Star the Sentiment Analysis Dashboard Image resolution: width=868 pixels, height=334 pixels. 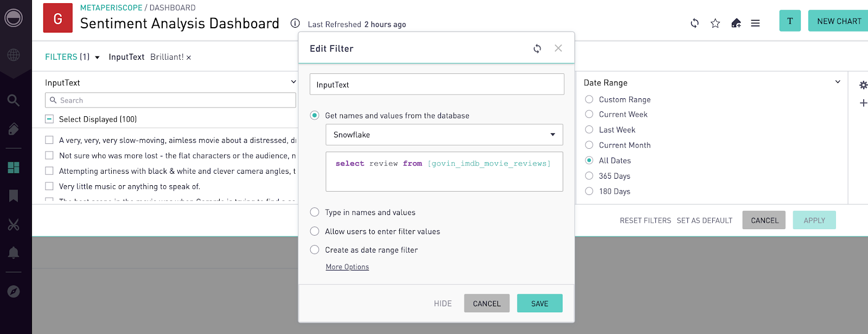pyautogui.click(x=715, y=23)
